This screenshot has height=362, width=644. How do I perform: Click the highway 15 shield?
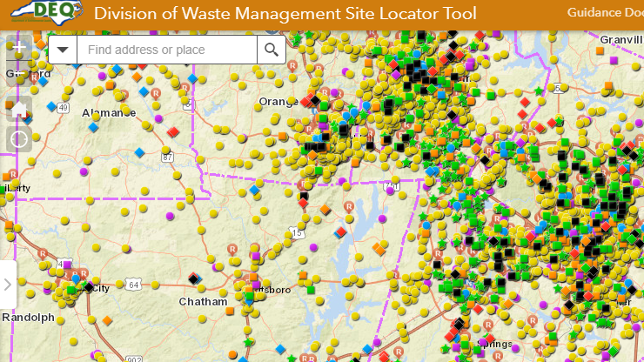click(297, 233)
